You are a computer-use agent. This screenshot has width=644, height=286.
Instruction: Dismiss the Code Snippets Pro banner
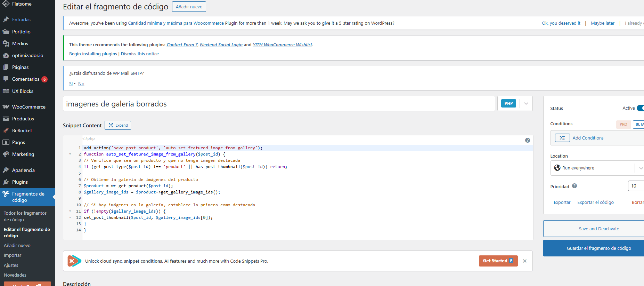(x=525, y=261)
